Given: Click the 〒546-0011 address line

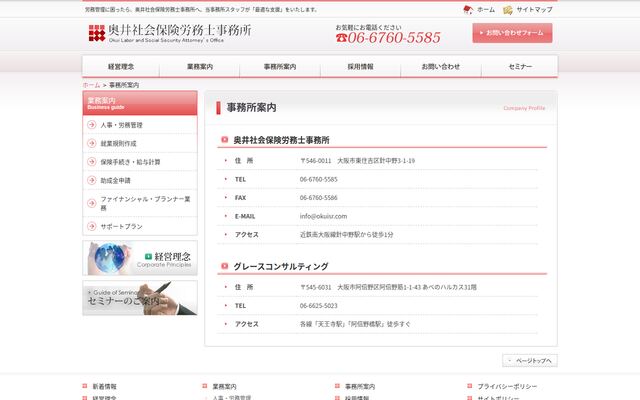Looking at the screenshot, I should pos(358,161).
